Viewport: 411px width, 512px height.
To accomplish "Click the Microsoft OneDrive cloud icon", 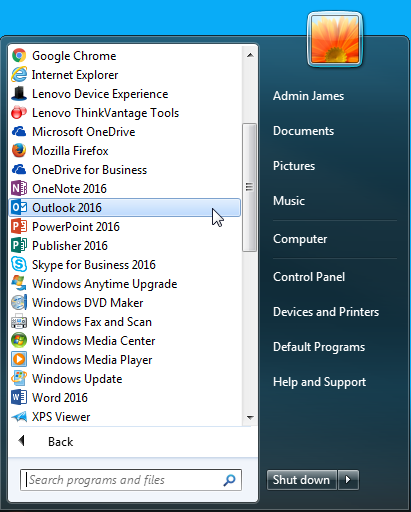I will click(19, 131).
